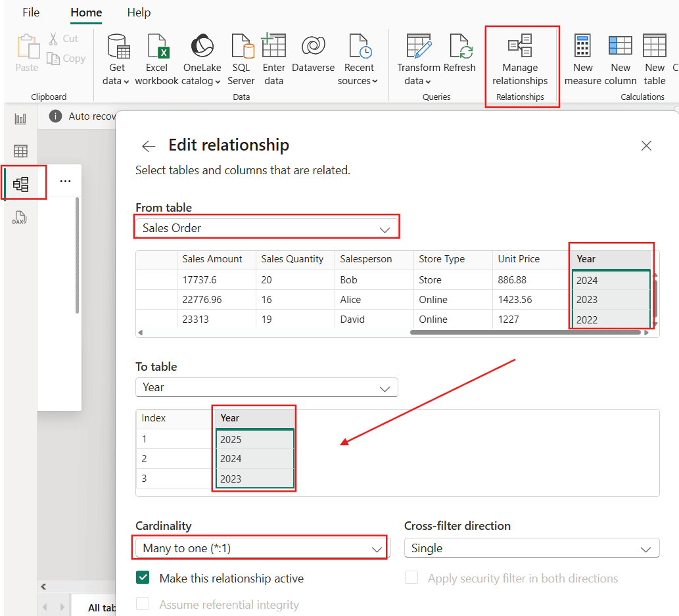Switch to Table view in sidebar
The height and width of the screenshot is (616, 679).
pyautogui.click(x=20, y=151)
